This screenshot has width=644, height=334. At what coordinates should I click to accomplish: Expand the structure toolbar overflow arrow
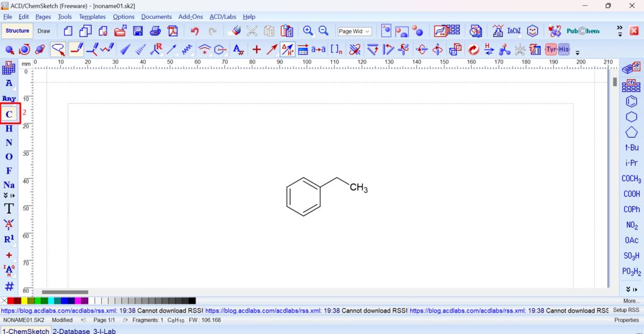point(577,53)
